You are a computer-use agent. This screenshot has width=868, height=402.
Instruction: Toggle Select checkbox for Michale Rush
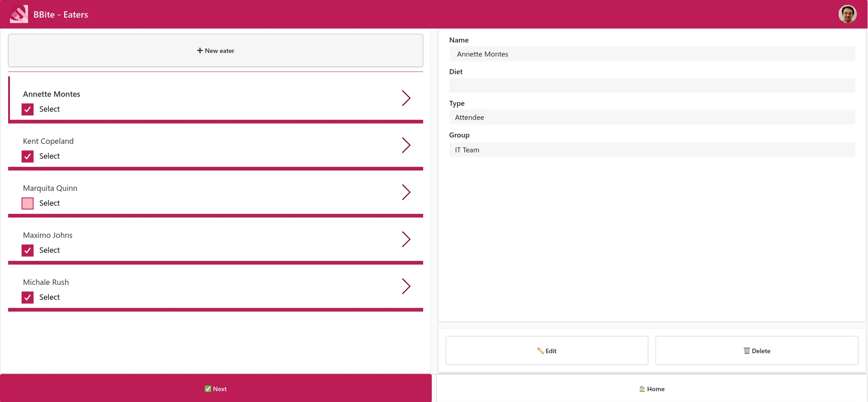(28, 298)
